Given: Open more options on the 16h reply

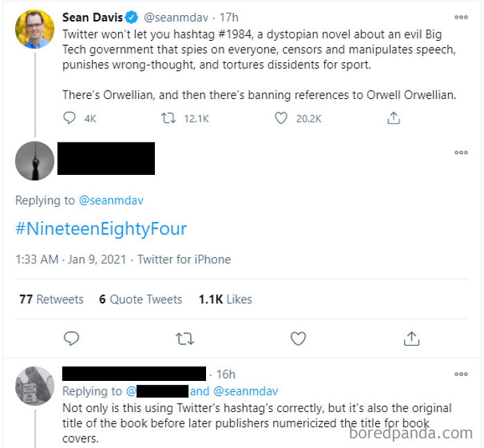Looking at the screenshot, I should [461, 374].
